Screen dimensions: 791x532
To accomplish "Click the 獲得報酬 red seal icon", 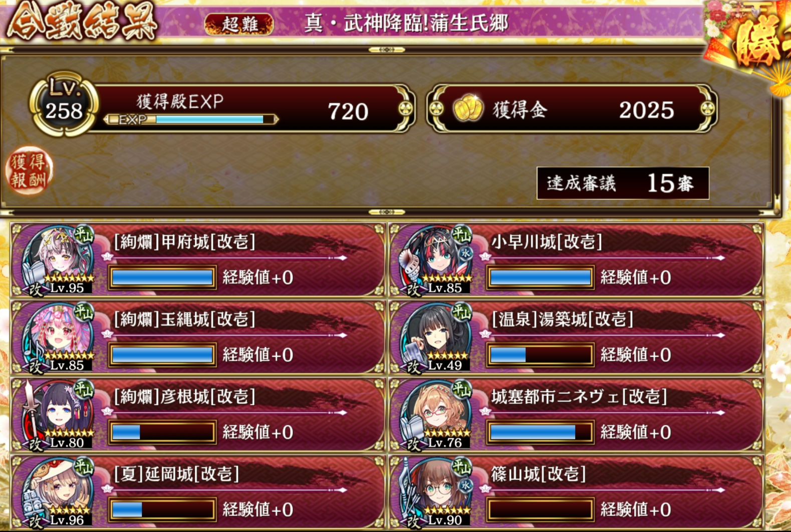I will coord(29,170).
